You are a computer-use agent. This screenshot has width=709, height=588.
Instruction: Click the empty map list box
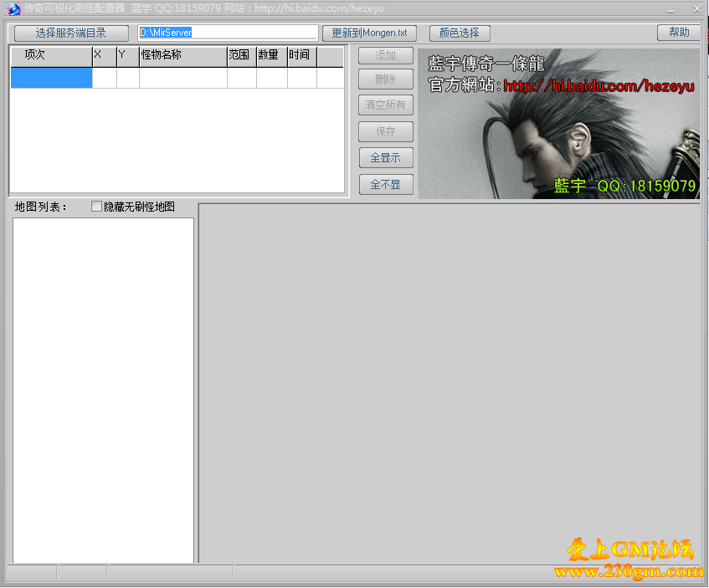(103, 390)
